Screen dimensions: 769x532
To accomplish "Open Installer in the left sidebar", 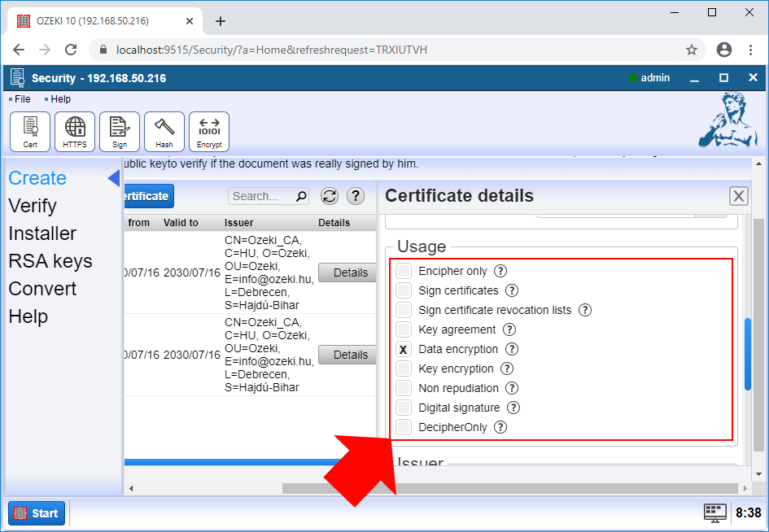I will click(x=42, y=233).
